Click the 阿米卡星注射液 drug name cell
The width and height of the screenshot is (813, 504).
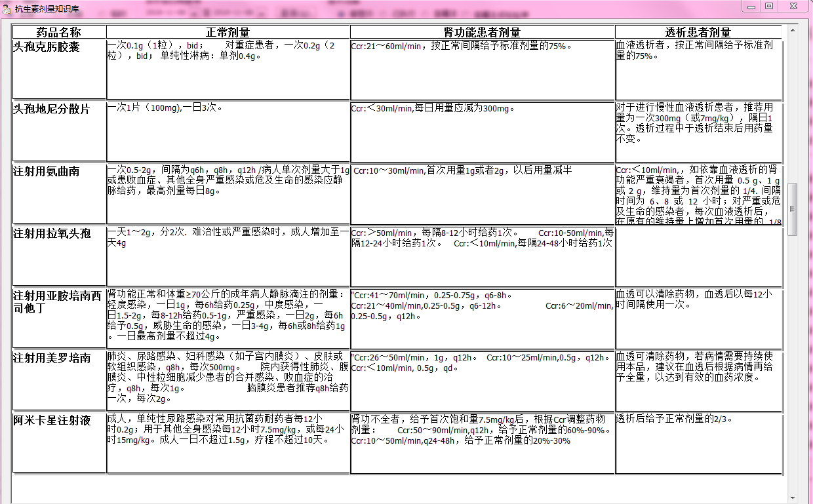tap(59, 442)
